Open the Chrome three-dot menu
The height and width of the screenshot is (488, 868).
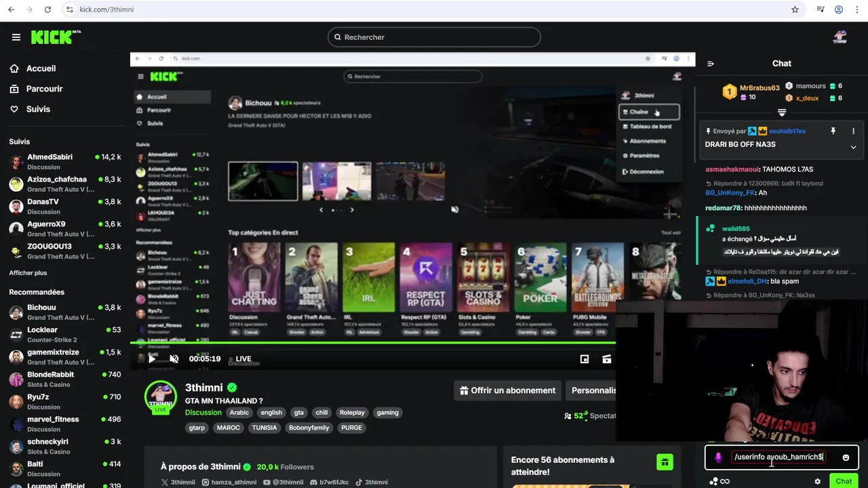click(x=856, y=9)
